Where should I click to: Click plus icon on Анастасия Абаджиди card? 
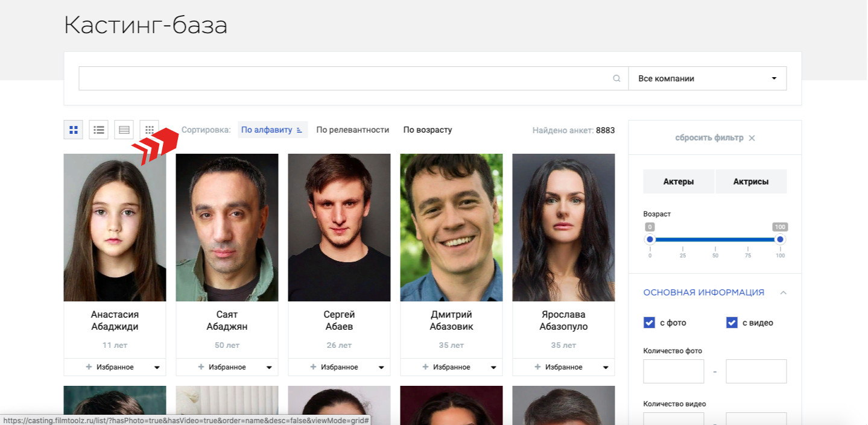pyautogui.click(x=89, y=367)
